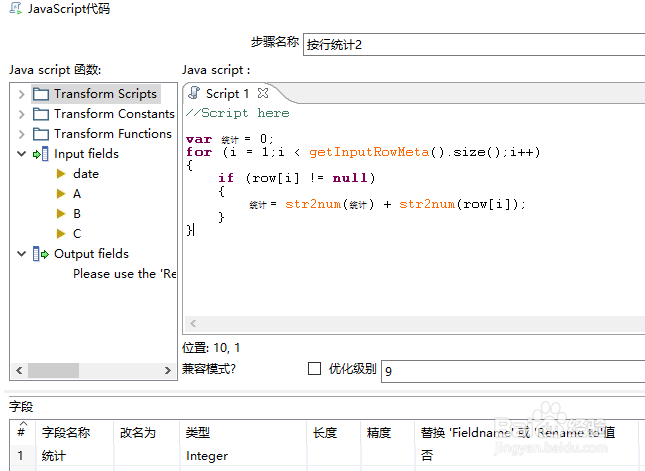The image size is (645, 471).
Task: Close the Script 1 tab
Action: pyautogui.click(x=264, y=93)
